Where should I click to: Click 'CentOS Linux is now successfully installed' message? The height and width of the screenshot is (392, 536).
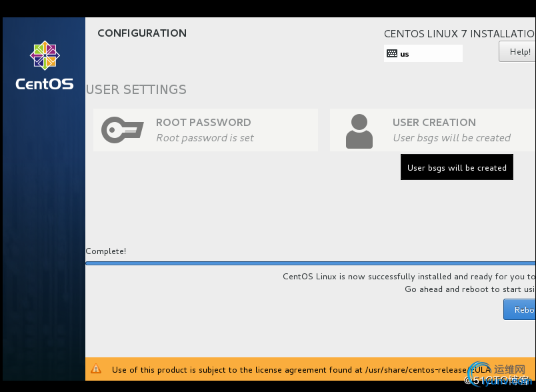click(x=409, y=277)
